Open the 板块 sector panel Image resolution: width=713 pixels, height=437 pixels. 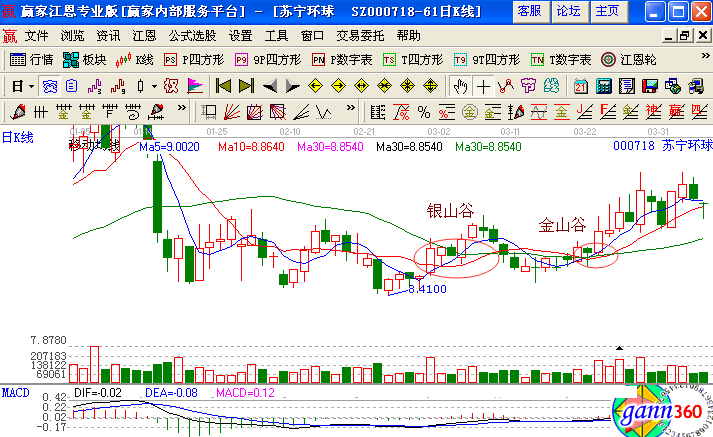95,59
